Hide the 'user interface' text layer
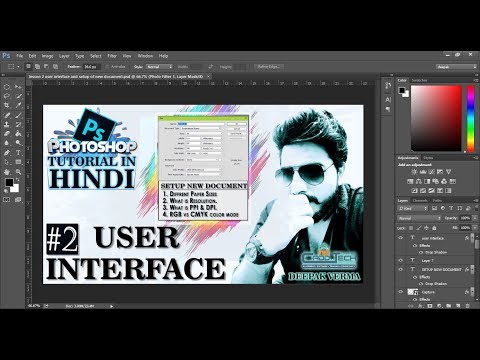This screenshot has height=360, width=480. coord(401,238)
